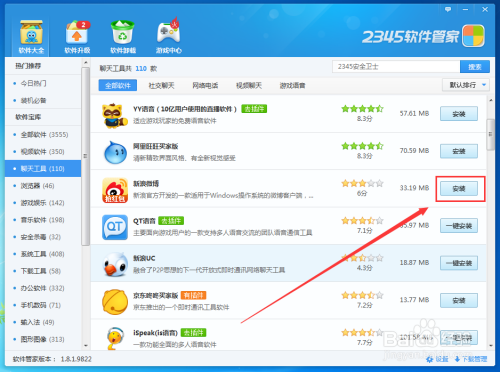This screenshot has width=500, height=372.
Task: Click the 去插件 badge next to iSpeak
Action: [194, 333]
